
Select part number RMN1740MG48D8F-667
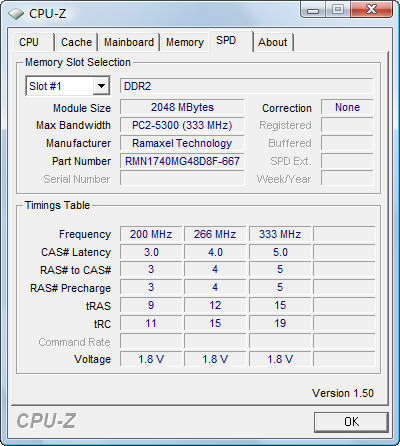pos(182,161)
